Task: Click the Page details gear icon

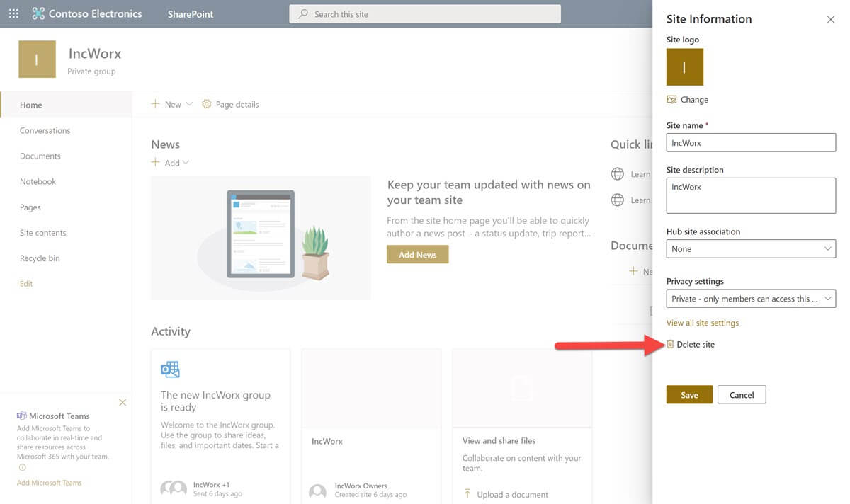Action: (x=207, y=104)
